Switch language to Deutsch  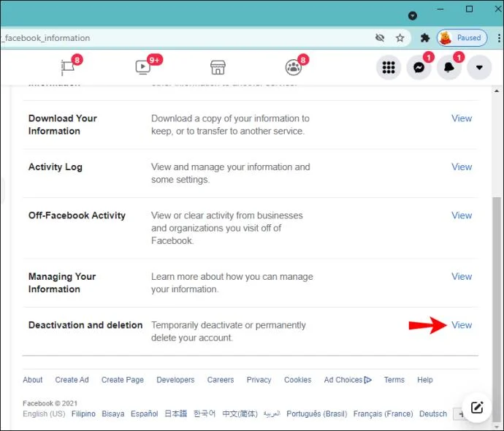(433, 414)
